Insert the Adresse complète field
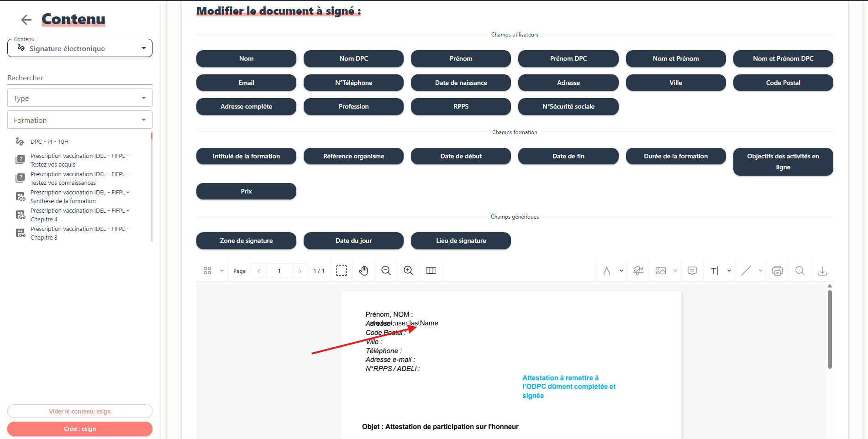 pyautogui.click(x=246, y=106)
